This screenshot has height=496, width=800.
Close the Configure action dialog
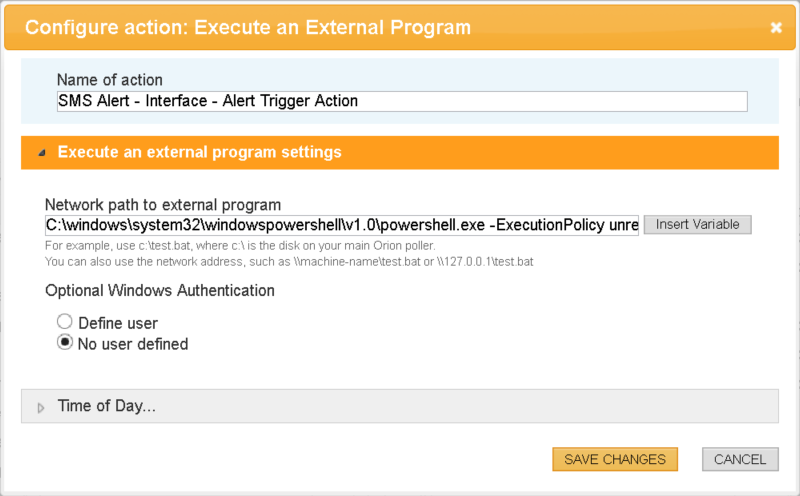coord(776,28)
